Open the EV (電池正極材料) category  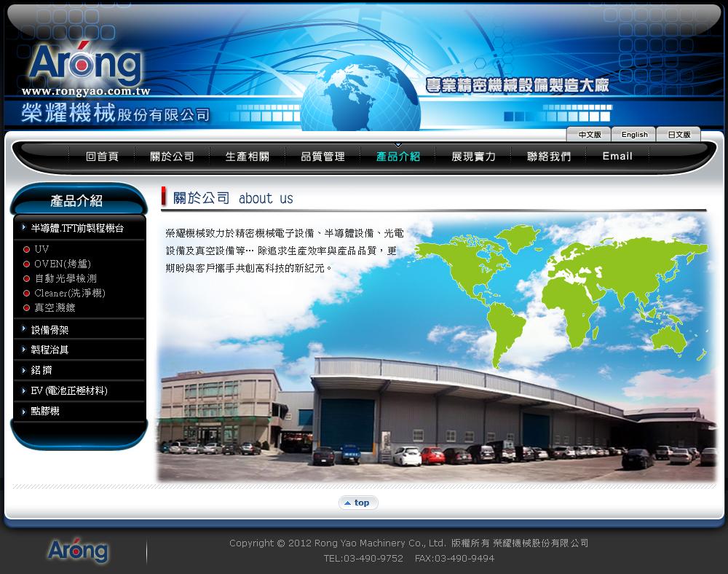69,390
